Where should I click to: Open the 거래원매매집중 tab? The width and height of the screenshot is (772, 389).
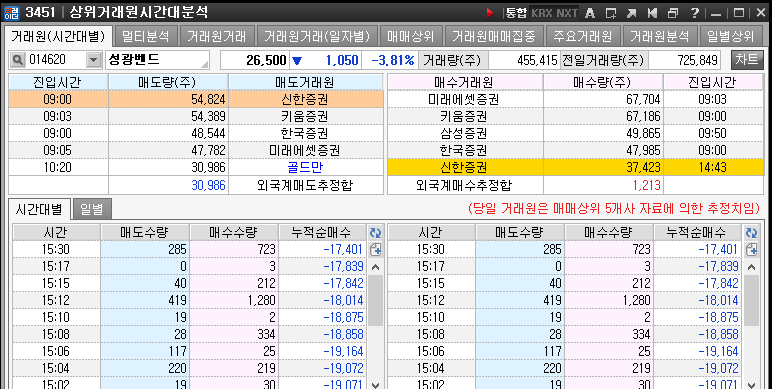pyautogui.click(x=494, y=36)
